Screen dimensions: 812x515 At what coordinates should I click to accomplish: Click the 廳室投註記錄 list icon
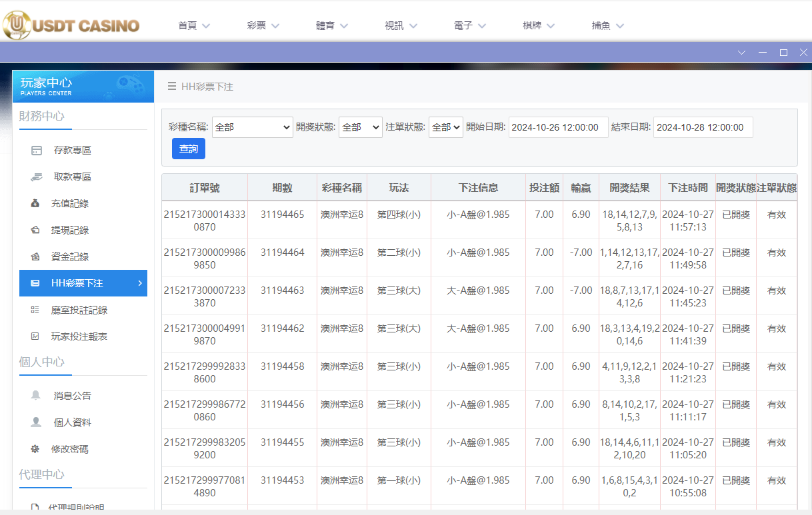[35, 310]
